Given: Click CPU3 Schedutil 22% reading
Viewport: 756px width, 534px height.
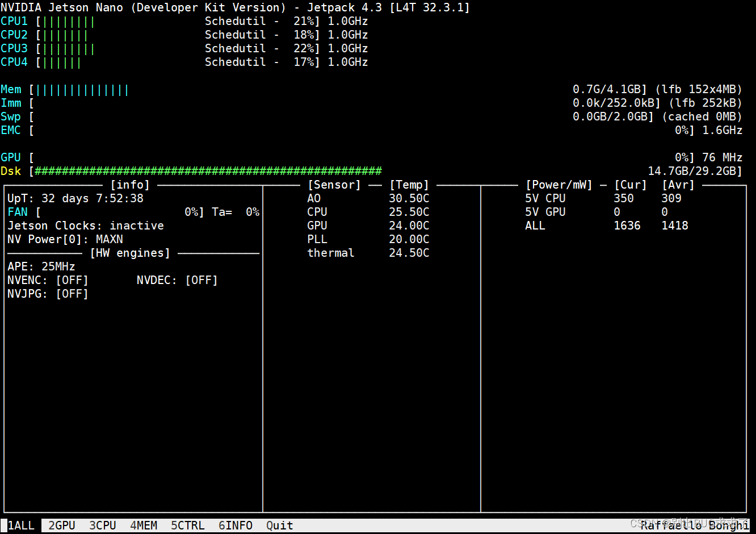Looking at the screenshot, I should click(x=263, y=49).
